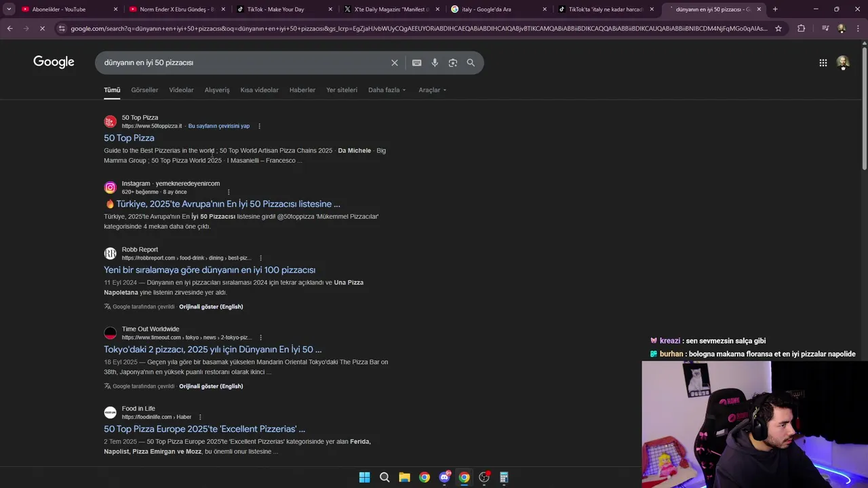Expand the Araçlar tools dropdown
868x488 pixels.
(432, 90)
